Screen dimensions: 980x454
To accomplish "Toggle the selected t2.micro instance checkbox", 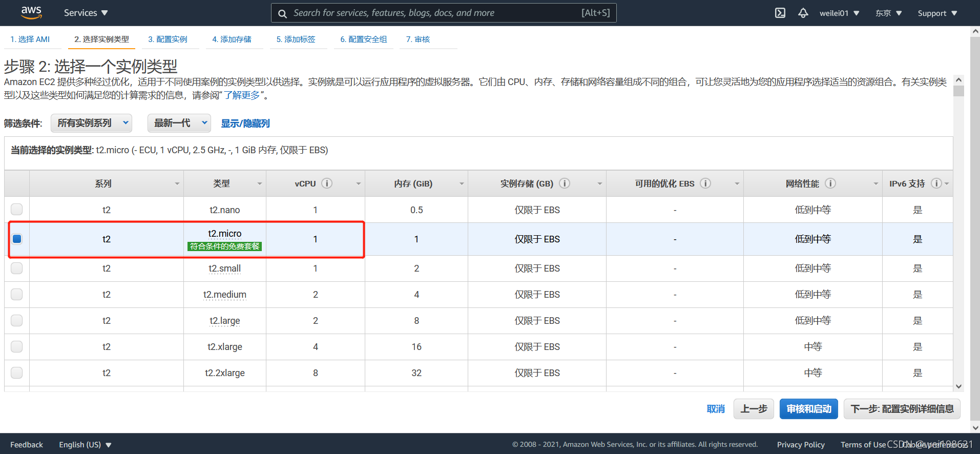I will 17,239.
